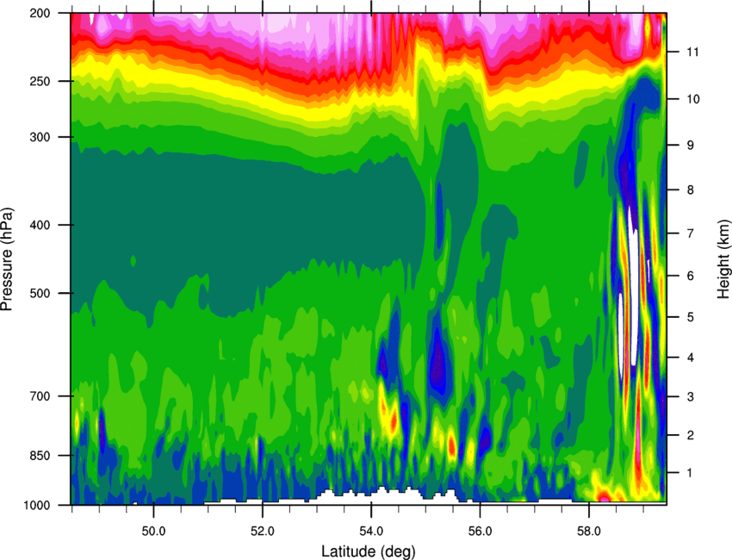732x560 pixels.
Task: Click the 'Pressure (hPa)' axis title
Action: (7, 258)
